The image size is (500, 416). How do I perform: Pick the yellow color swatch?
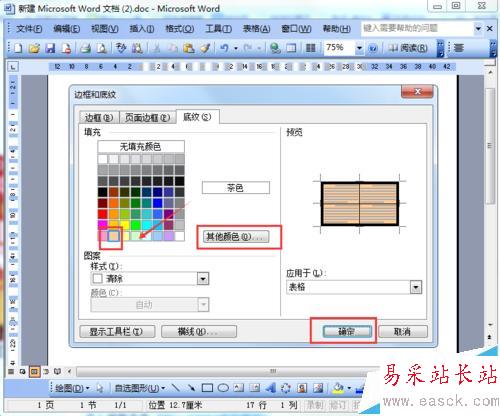click(x=125, y=225)
